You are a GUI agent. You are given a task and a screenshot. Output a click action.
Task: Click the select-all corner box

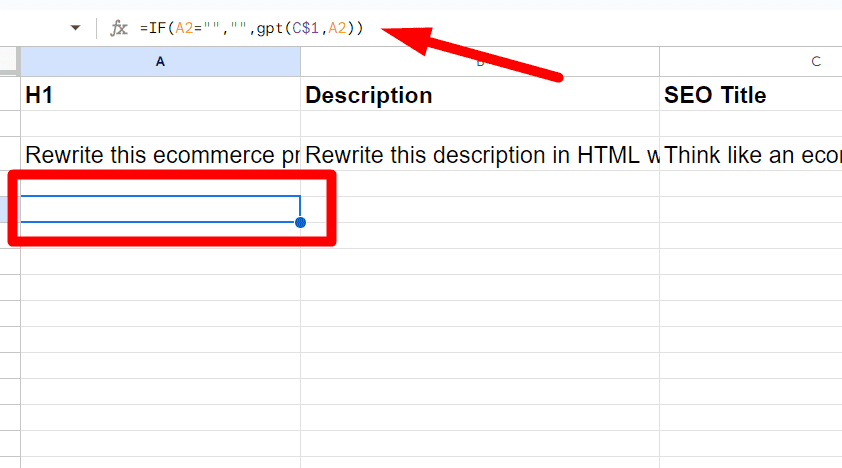coord(9,61)
